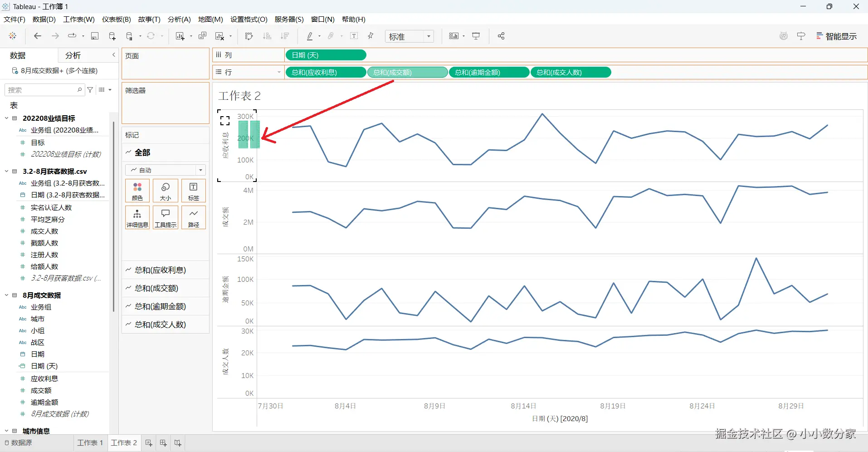Viewport: 868px width, 452px height.
Task: Add new story tab icon at bottom
Action: click(178, 443)
